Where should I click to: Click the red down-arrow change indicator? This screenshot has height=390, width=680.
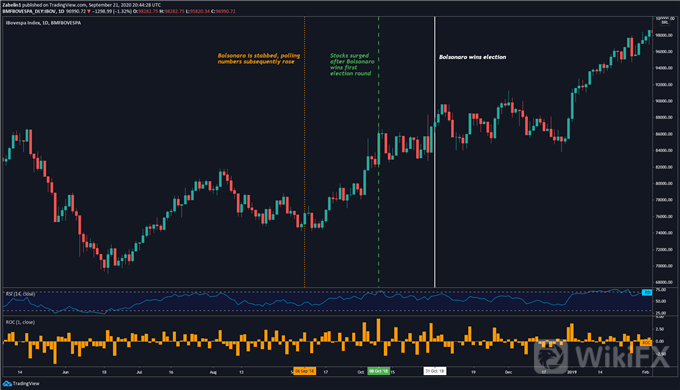click(x=89, y=11)
